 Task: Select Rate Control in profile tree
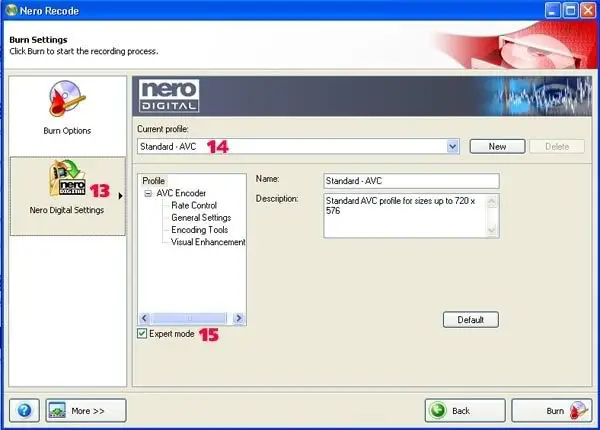coord(194,205)
